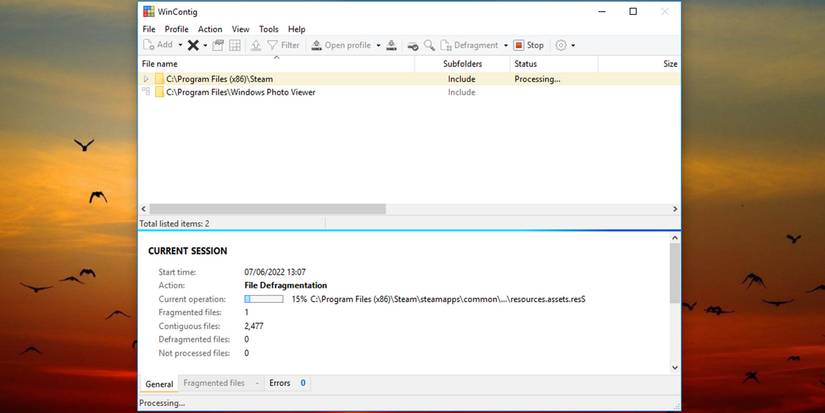The height and width of the screenshot is (413, 825).
Task: Click the session panel scroll up arrow
Action: coord(675,238)
